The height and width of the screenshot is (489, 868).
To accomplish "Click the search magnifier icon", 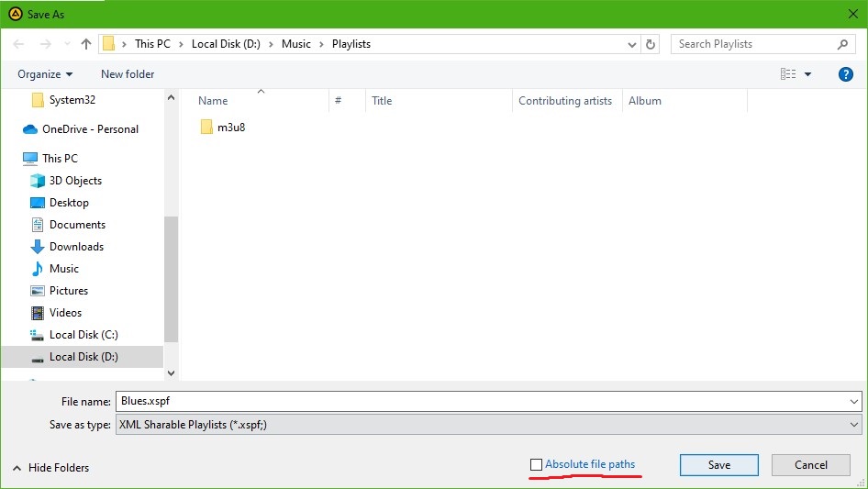I will click(x=842, y=44).
